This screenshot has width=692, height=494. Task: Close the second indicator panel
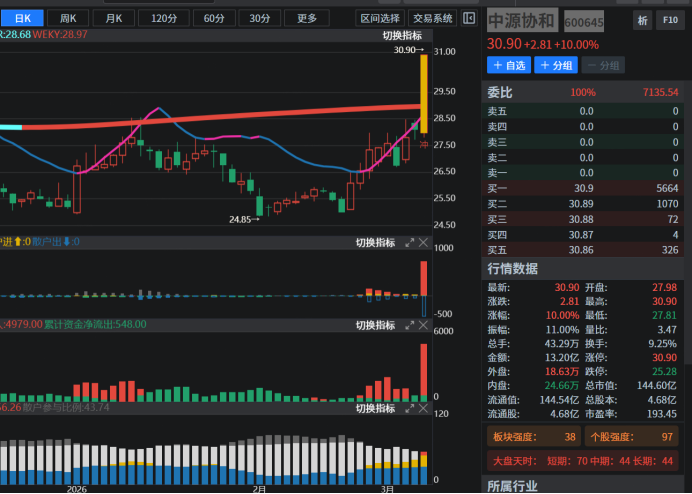pos(423,243)
